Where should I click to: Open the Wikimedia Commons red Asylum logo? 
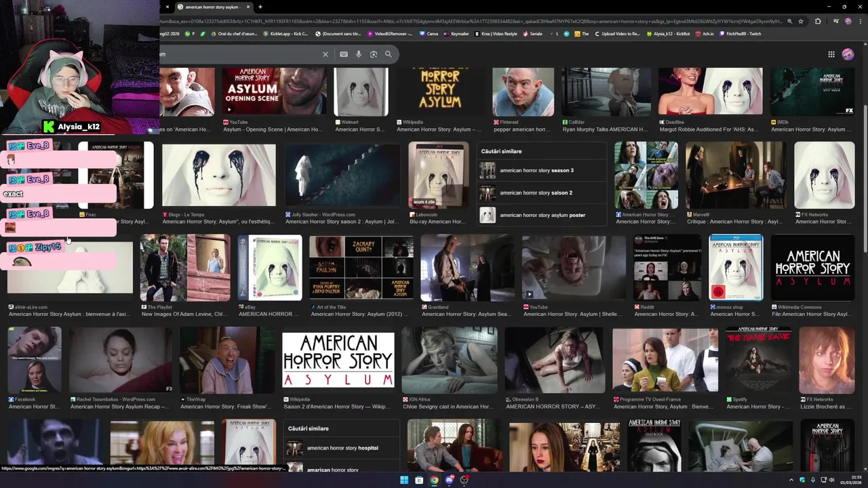tap(812, 268)
